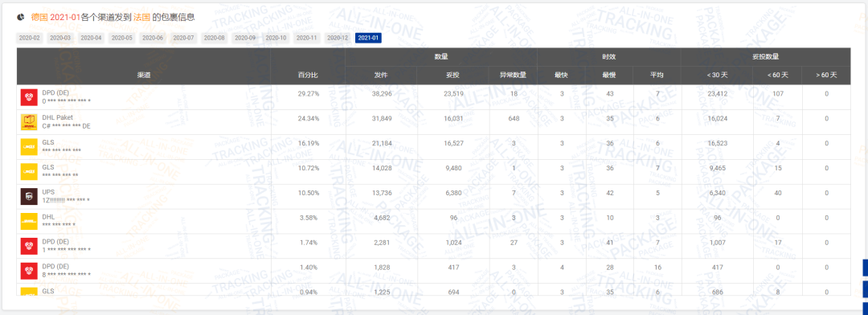This screenshot has width=868, height=315.
Task: Sort by the 发件 column header
Action: pyautogui.click(x=381, y=75)
